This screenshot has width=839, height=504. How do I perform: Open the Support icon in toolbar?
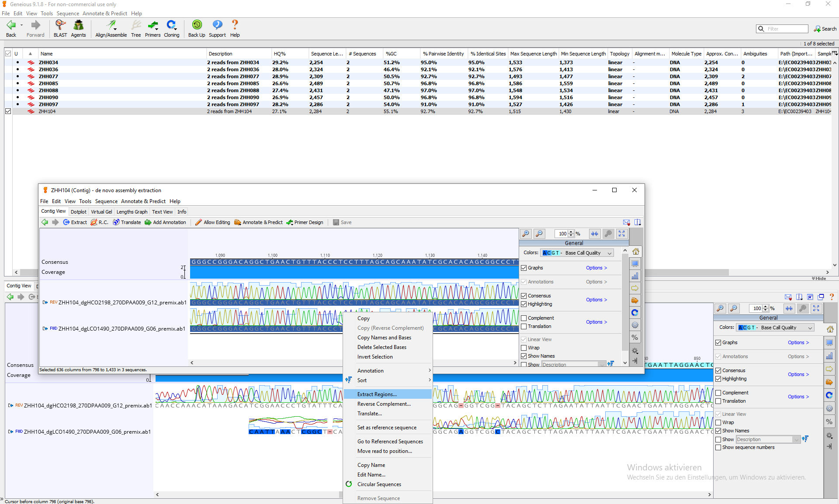(x=217, y=29)
